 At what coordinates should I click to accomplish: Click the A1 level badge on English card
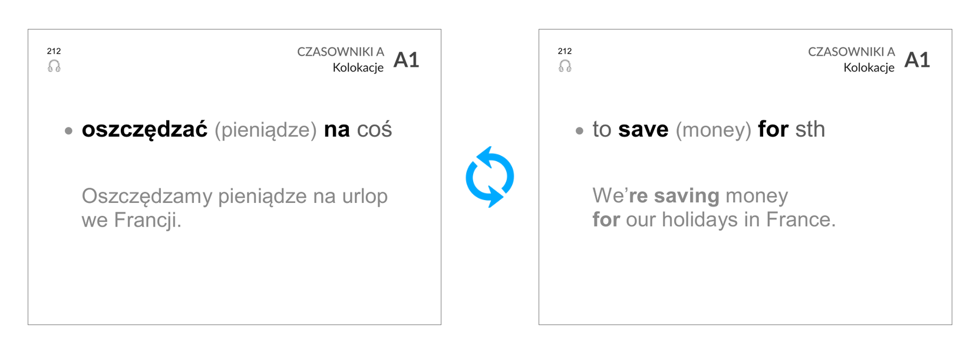(x=917, y=60)
